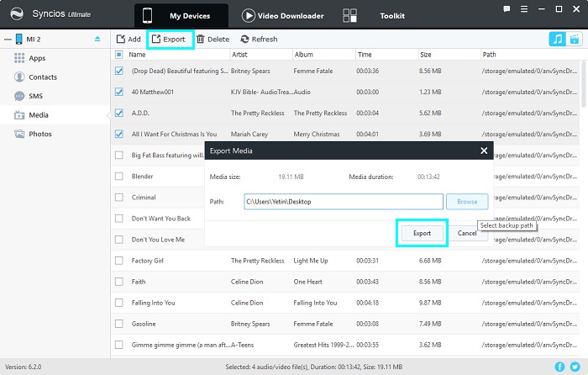This screenshot has height=375, width=588.
Task: Click the Light Me Up album cell
Action: coord(311,261)
